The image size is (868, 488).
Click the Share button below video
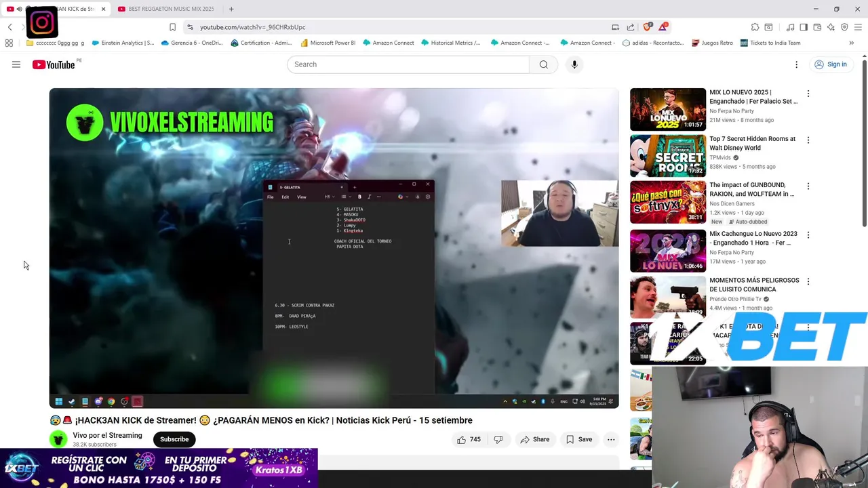pos(534,439)
